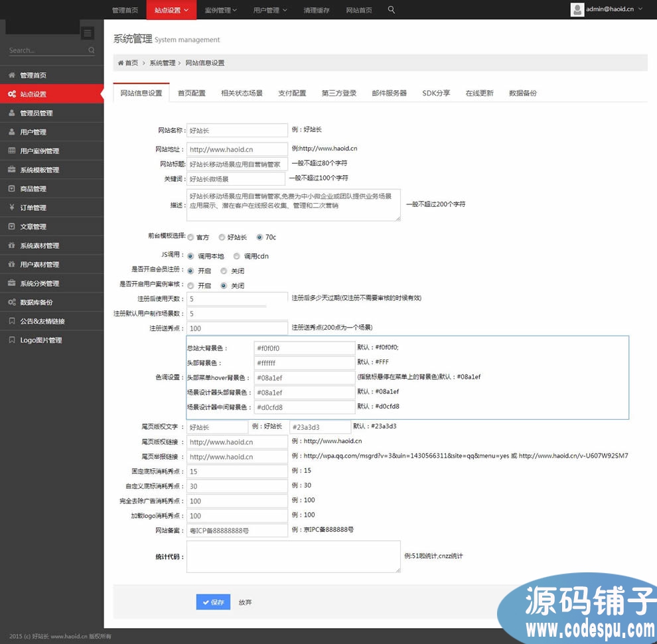This screenshot has height=644, width=657.
Task: Click the table icon beside 用户案例管理
Action: tap(12, 151)
